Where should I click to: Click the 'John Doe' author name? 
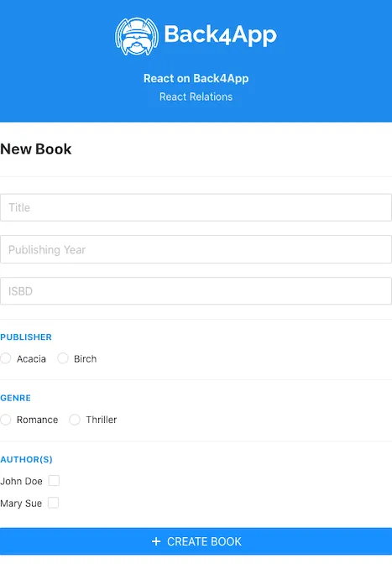[21, 481]
